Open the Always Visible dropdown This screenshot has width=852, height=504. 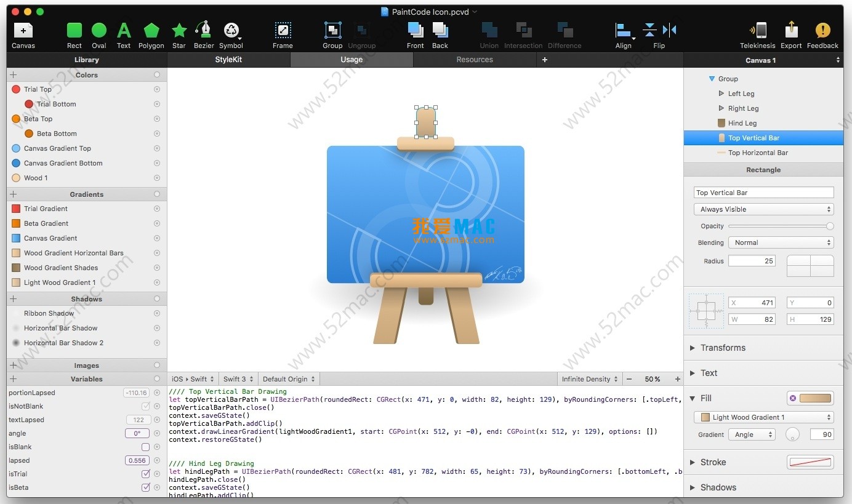[763, 209]
